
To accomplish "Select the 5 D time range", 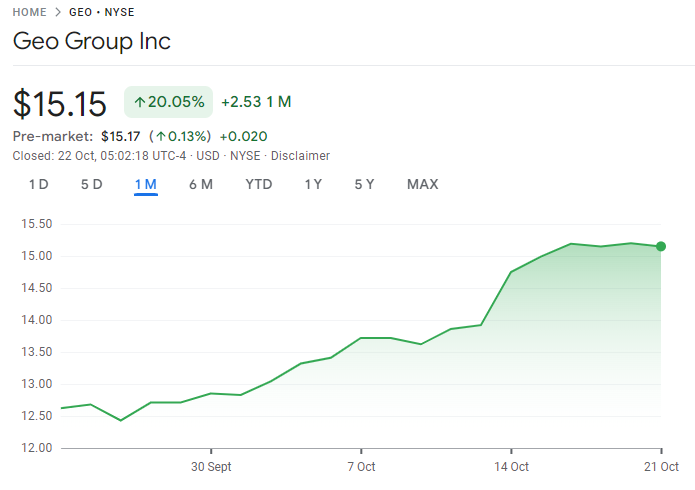I will 91,184.
